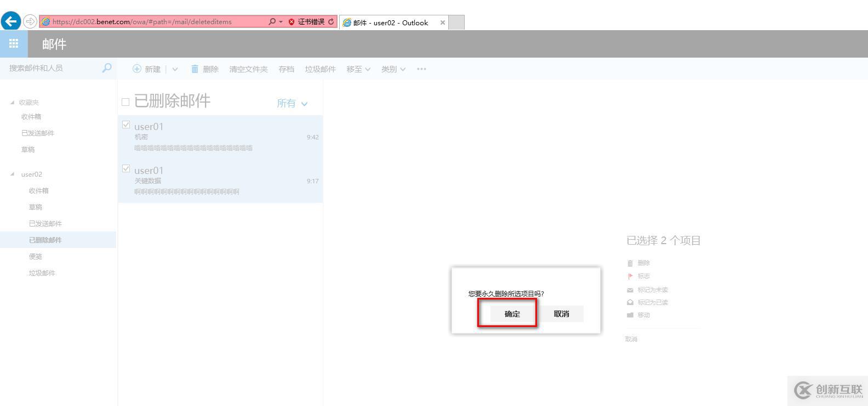Image resolution: width=868 pixels, height=406 pixels.
Task: Click the red flag 标志 action
Action: coord(630,276)
